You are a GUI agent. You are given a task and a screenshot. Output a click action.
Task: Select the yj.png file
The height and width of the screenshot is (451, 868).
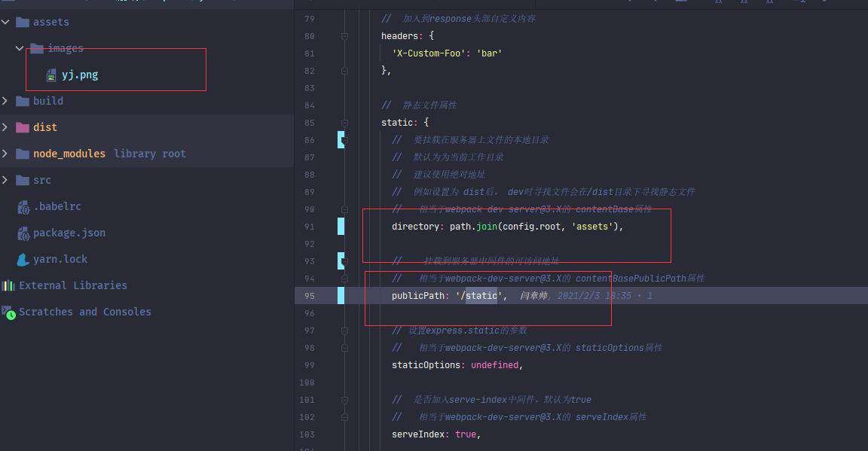click(80, 75)
